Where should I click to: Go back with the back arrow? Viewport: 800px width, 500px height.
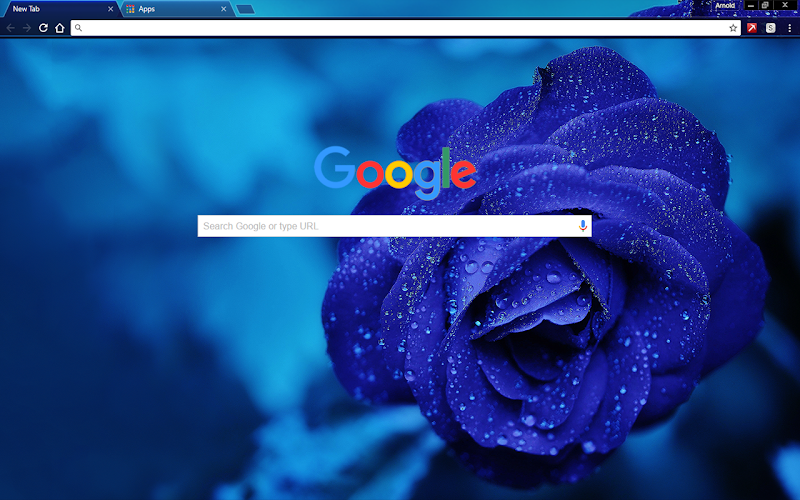point(10,28)
